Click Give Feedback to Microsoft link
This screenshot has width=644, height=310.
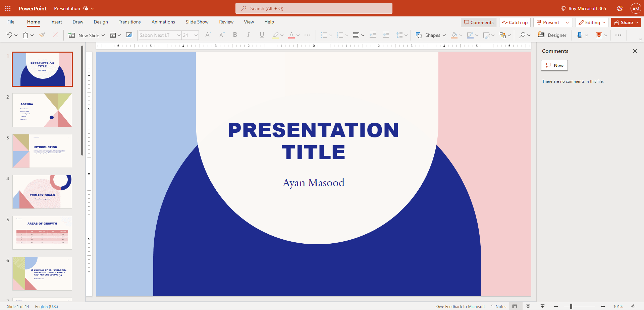[x=460, y=306]
